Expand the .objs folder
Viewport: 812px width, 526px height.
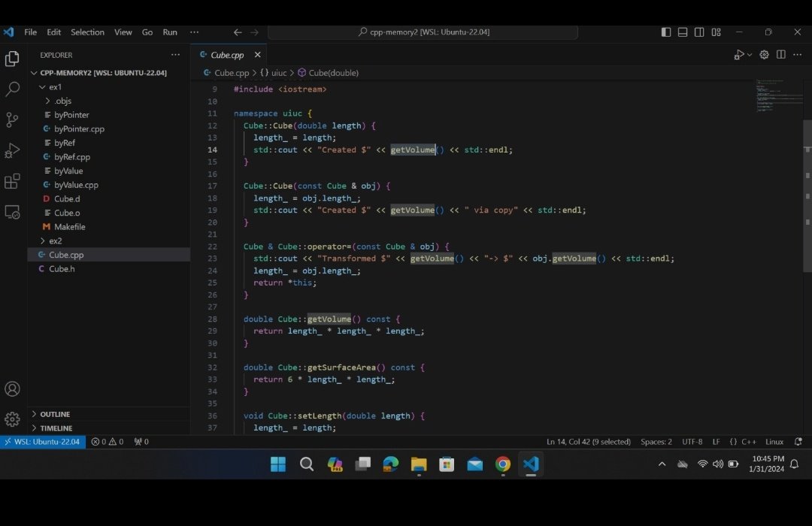[109, 101]
